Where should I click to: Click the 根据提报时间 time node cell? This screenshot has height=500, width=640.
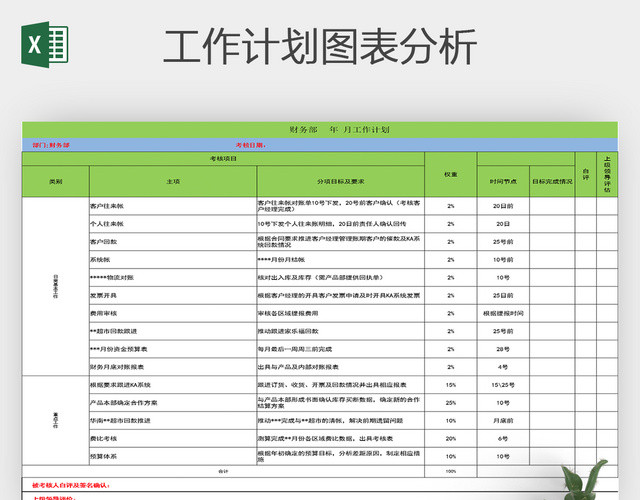(503, 313)
